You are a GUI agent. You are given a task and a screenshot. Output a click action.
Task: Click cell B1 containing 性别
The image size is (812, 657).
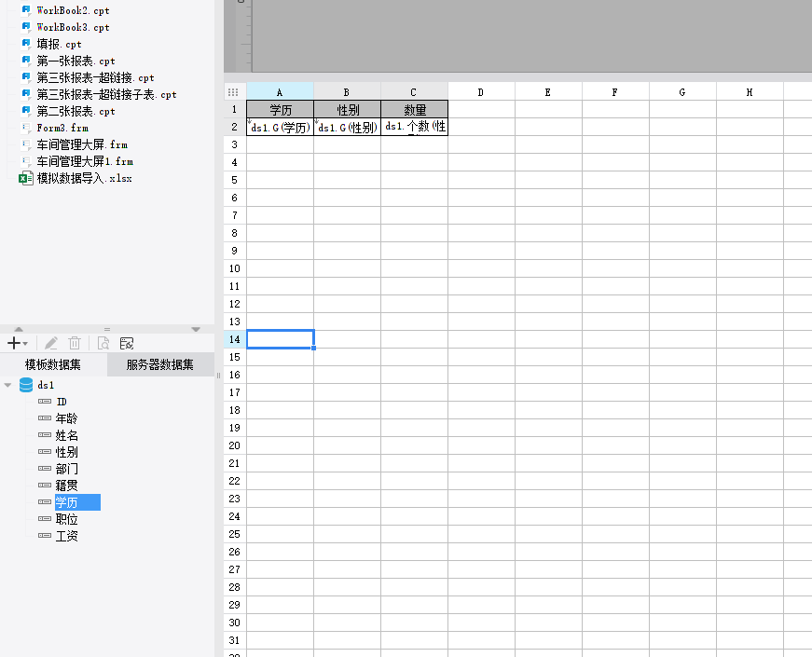coord(348,109)
